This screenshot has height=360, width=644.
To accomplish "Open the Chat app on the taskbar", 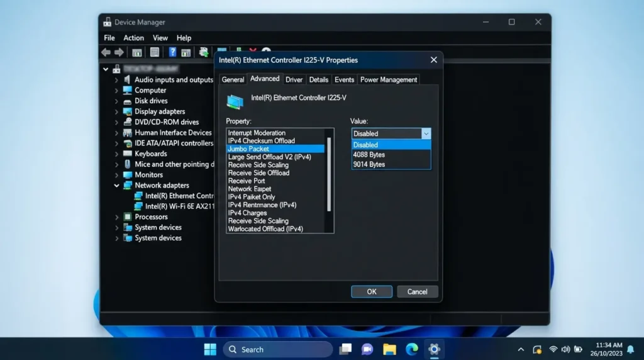I will [x=367, y=349].
